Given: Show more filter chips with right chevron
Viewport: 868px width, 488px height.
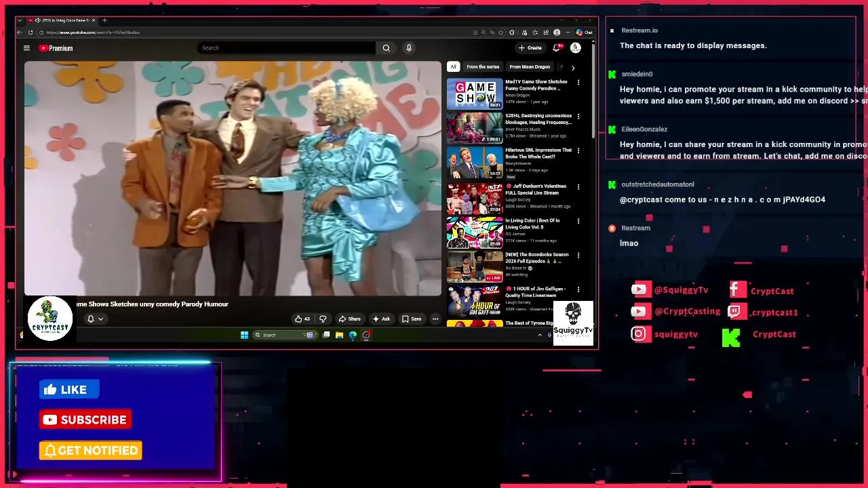Looking at the screenshot, I should pyautogui.click(x=573, y=68).
